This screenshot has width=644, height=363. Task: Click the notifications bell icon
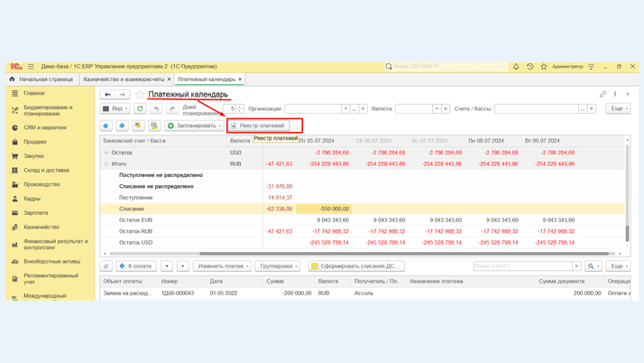pos(516,67)
